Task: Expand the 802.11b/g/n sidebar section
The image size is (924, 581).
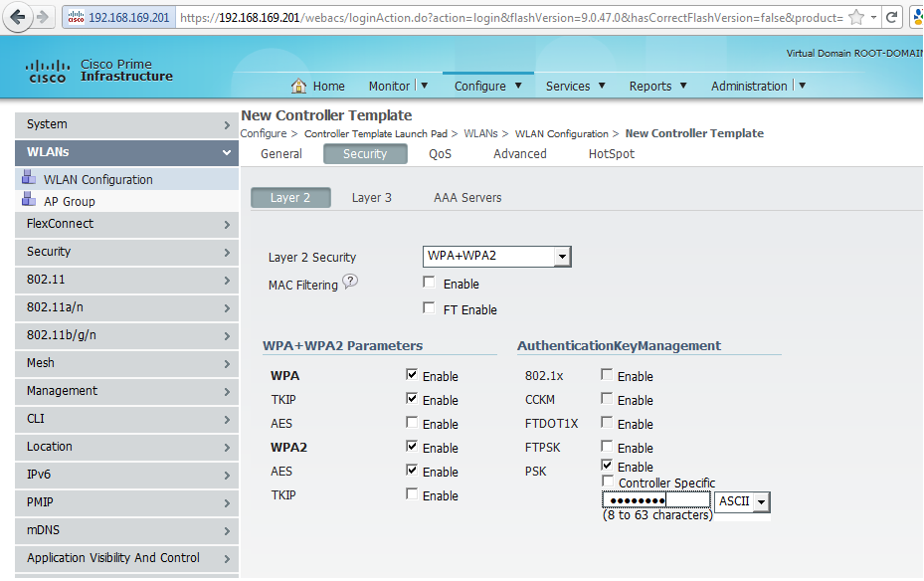Action: pos(126,336)
